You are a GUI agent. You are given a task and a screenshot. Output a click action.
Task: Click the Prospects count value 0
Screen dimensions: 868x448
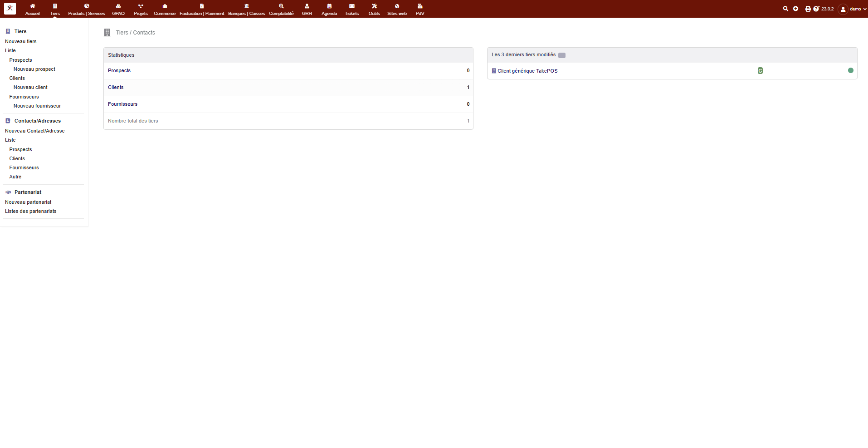[468, 70]
